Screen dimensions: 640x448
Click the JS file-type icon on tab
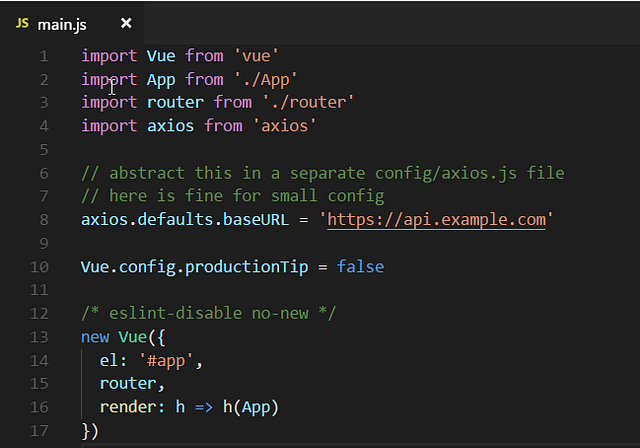tap(22, 24)
